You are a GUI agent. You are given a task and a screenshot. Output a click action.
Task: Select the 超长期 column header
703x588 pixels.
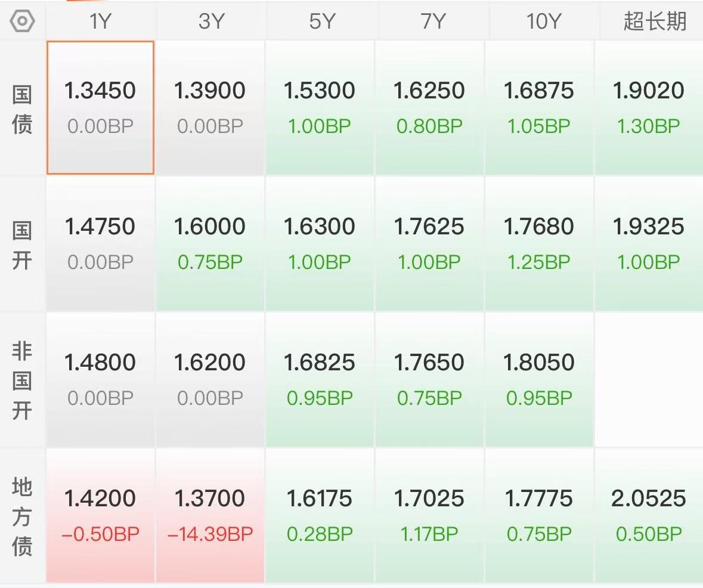click(x=654, y=21)
